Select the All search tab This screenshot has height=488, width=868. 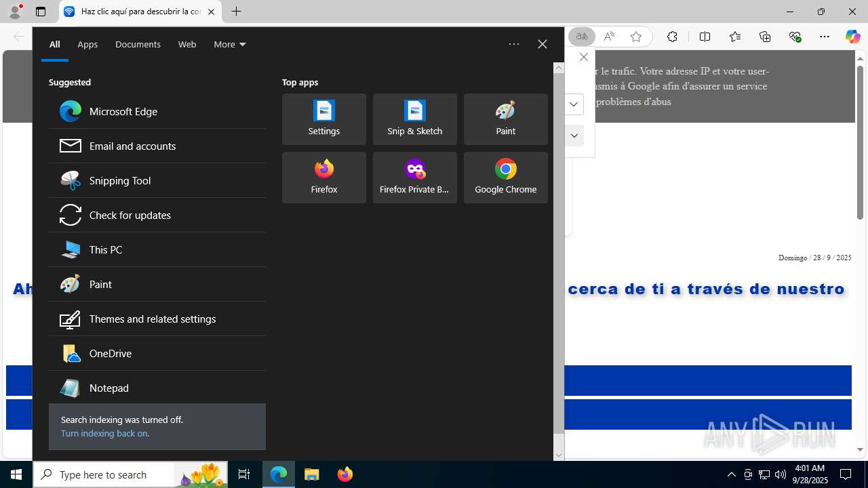tap(55, 44)
